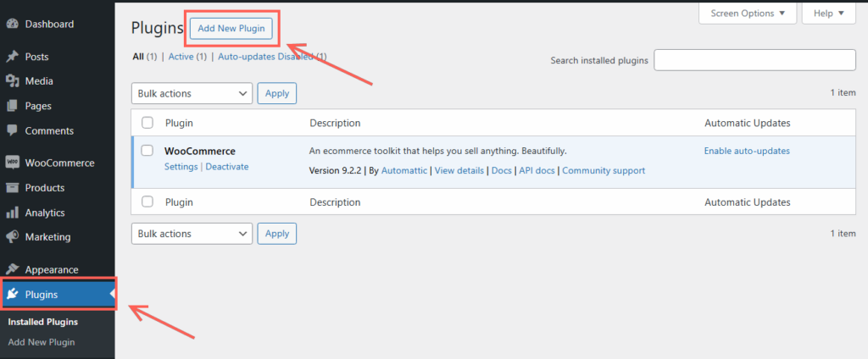Open the Posts menu

[36, 57]
